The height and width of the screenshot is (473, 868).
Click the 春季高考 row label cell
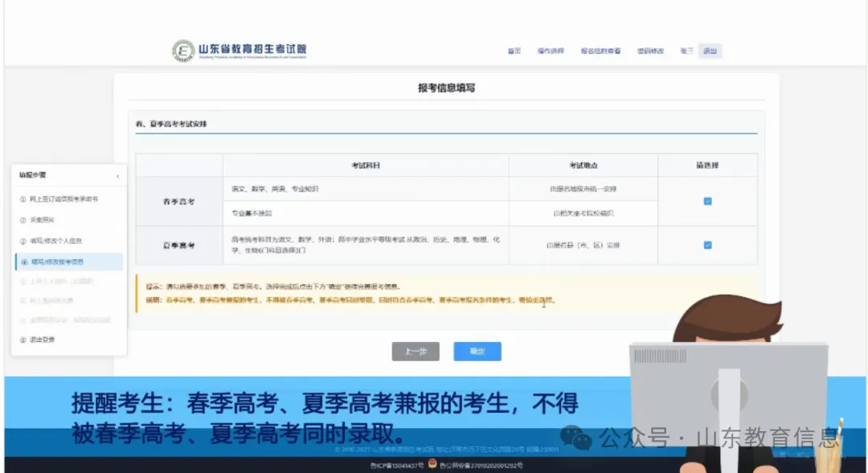pyautogui.click(x=178, y=202)
